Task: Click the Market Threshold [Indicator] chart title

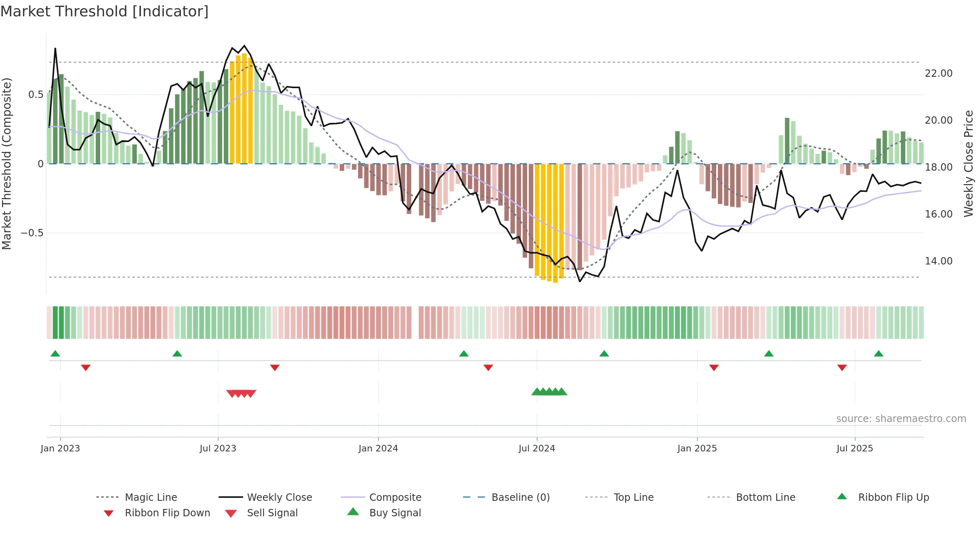Action: pos(105,11)
